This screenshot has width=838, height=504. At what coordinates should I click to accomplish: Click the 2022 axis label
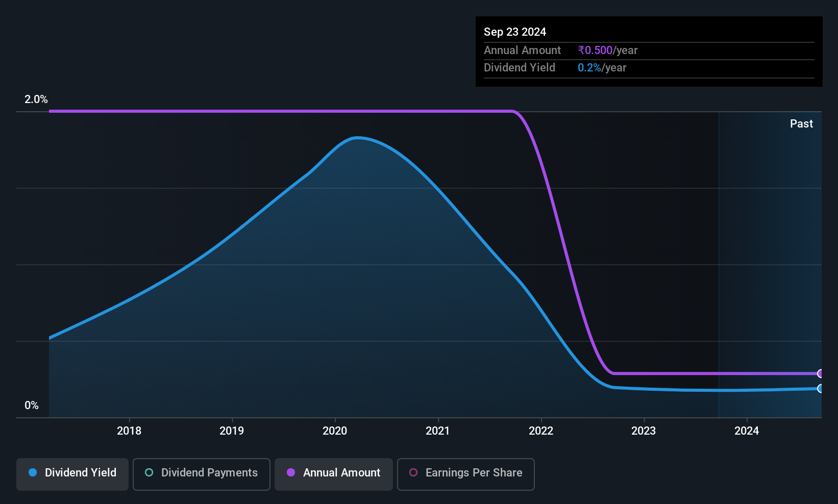541,431
